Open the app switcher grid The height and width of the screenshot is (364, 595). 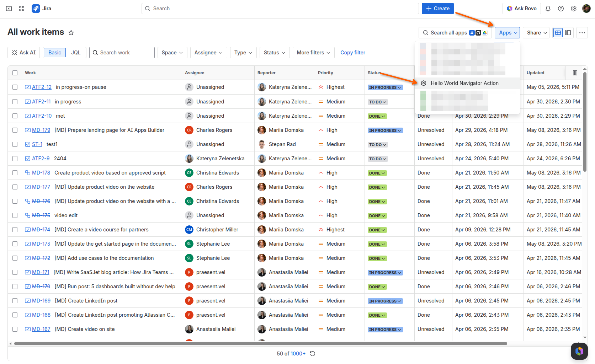coord(22,9)
